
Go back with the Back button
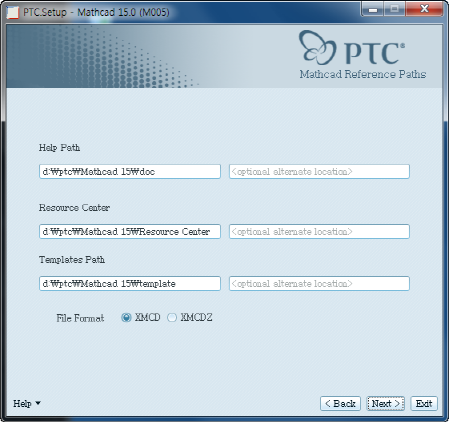tap(340, 403)
